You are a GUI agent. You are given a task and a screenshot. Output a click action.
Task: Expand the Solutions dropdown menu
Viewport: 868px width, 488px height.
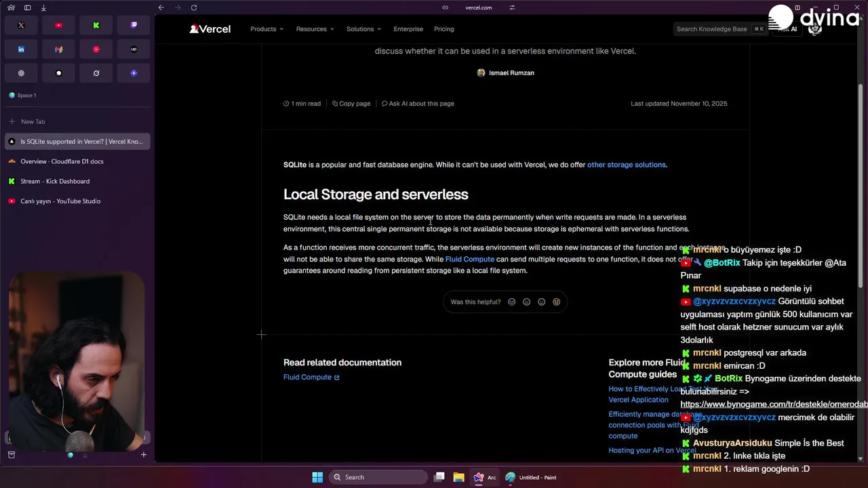tap(363, 29)
